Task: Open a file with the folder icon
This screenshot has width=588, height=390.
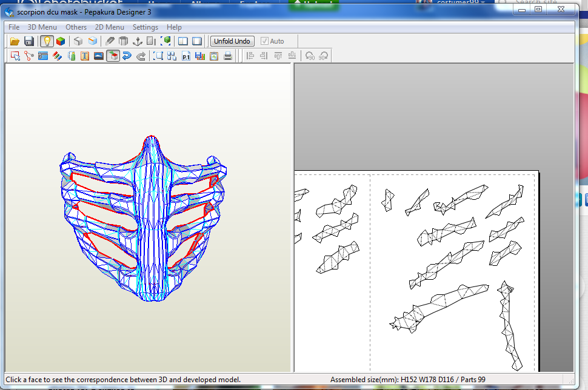Action: pos(15,41)
